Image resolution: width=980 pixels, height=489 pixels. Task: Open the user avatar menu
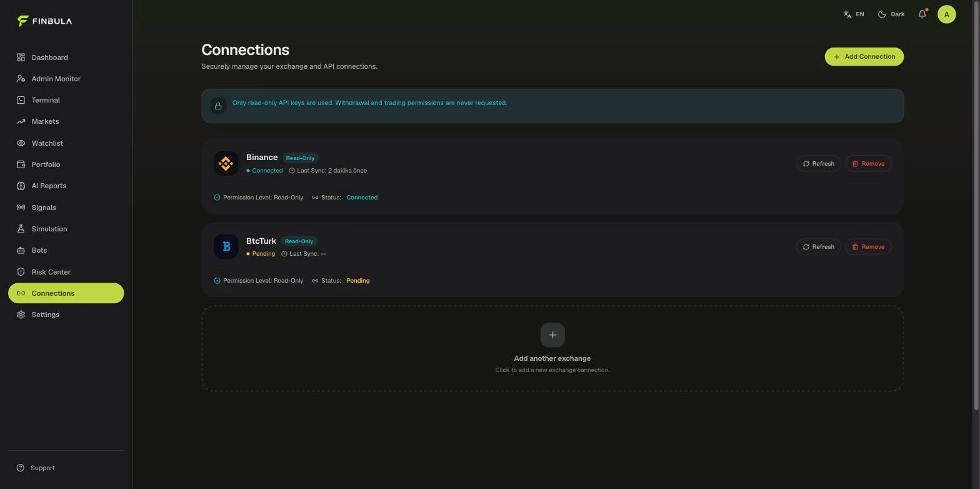946,14
